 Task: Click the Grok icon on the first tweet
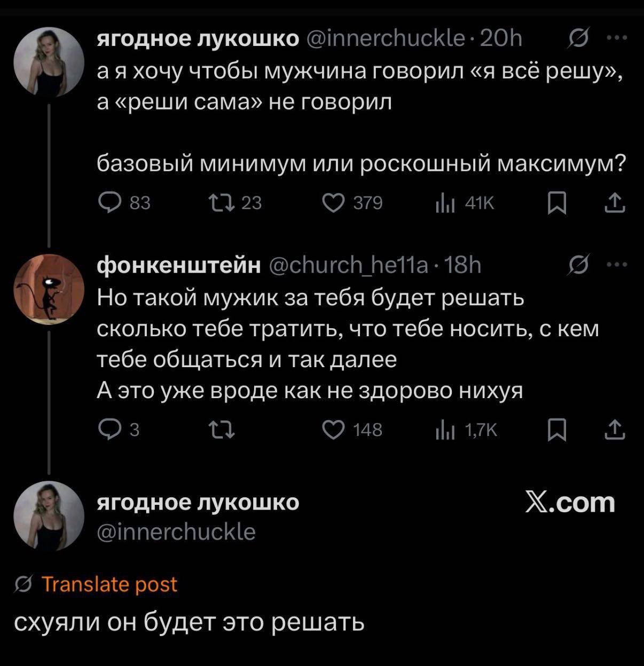click(577, 38)
